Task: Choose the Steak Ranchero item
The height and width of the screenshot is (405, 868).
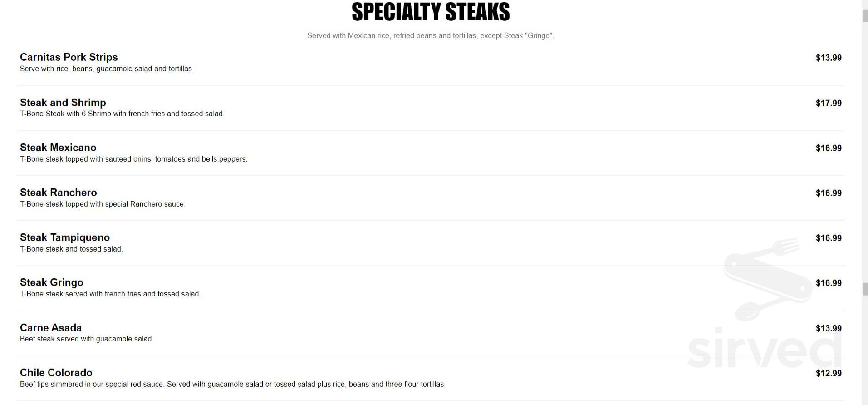Action: pos(59,193)
